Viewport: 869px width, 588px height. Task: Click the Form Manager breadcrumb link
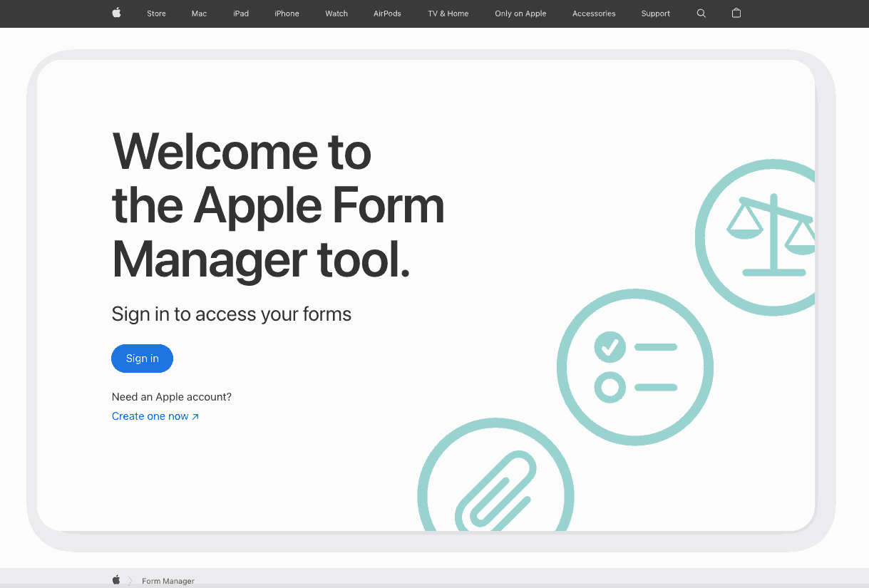(x=168, y=581)
